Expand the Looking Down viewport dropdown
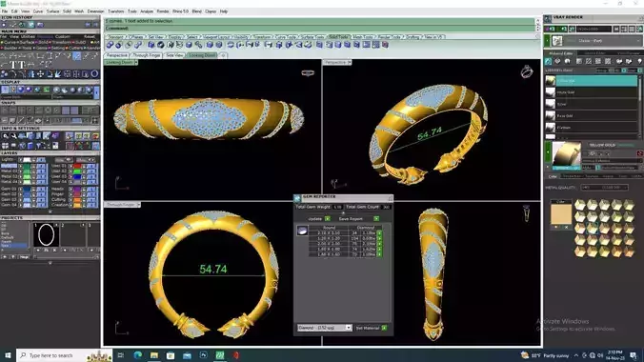The height and width of the screenshot is (362, 644). 136,63
